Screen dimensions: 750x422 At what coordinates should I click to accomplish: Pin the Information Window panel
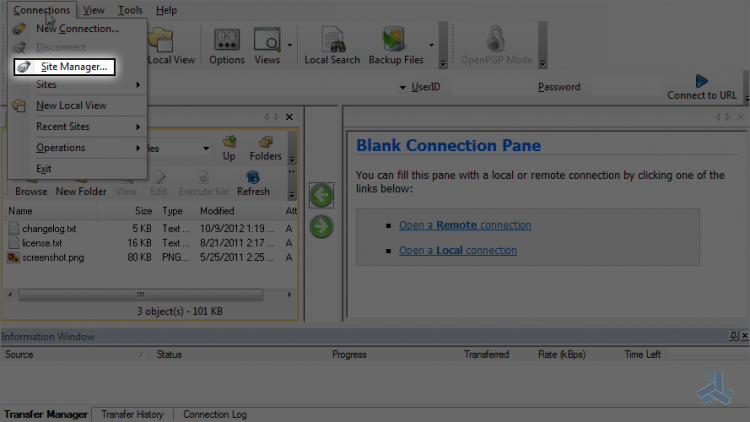734,336
